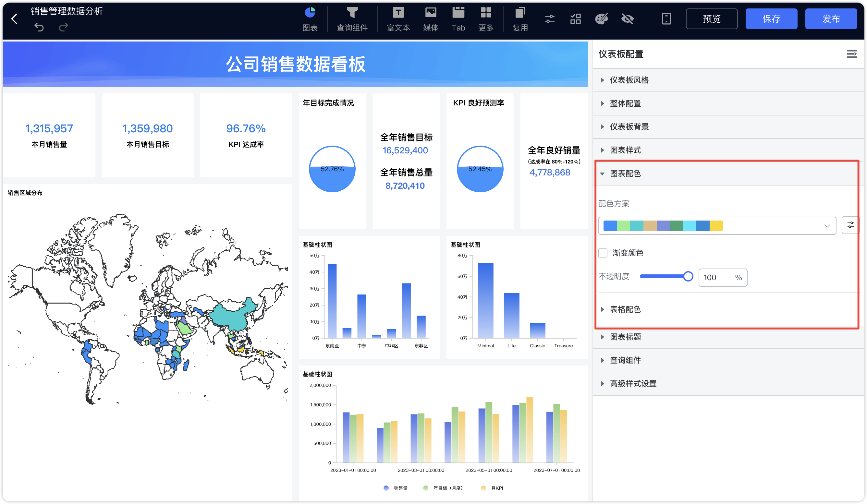Image resolution: width=867 pixels, height=504 pixels.
Task: Open the 图表 chart tool
Action: [x=310, y=19]
